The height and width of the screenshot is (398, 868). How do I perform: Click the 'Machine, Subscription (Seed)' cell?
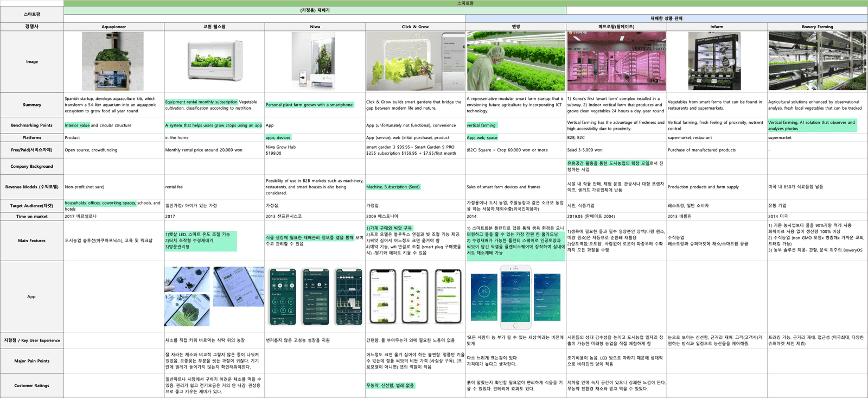tap(416, 187)
